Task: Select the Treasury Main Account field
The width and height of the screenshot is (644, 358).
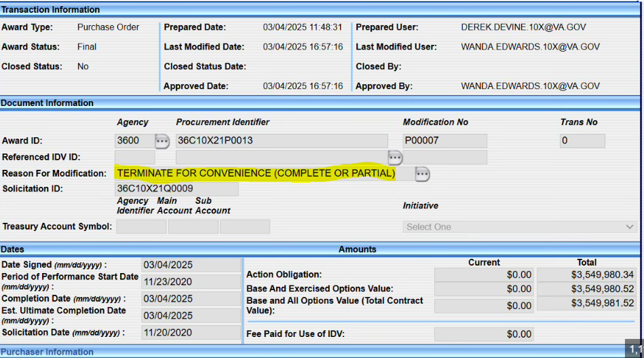Action: coord(193,227)
